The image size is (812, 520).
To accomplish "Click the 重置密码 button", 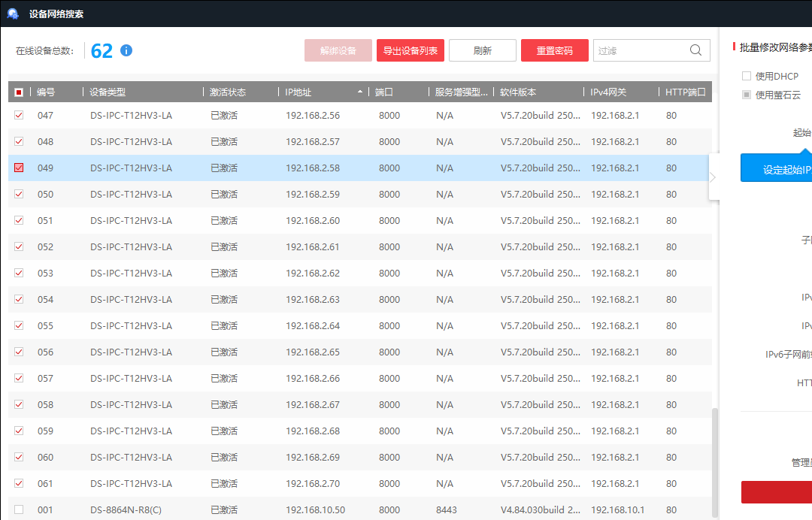I will tap(554, 50).
